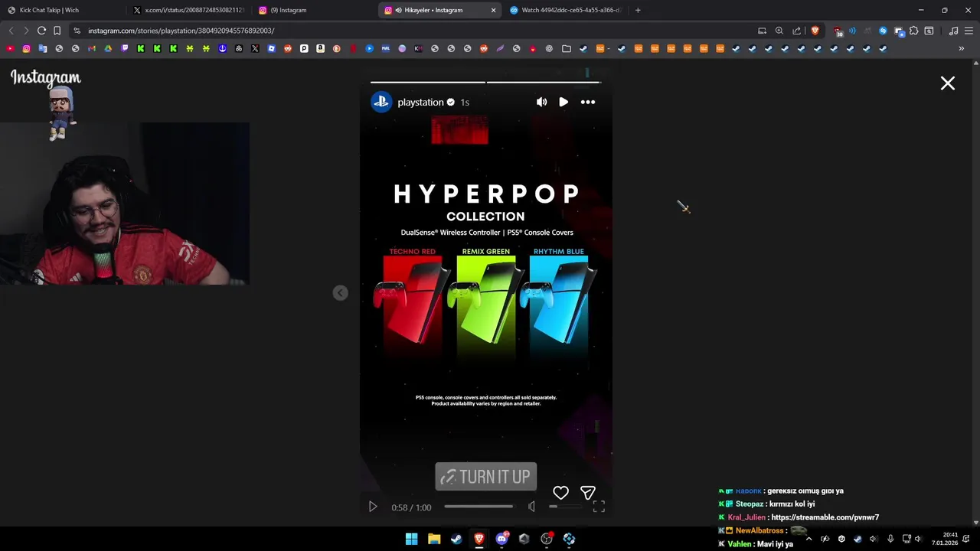Click the first story progress segment
The height and width of the screenshot is (551, 980).
pos(427,82)
